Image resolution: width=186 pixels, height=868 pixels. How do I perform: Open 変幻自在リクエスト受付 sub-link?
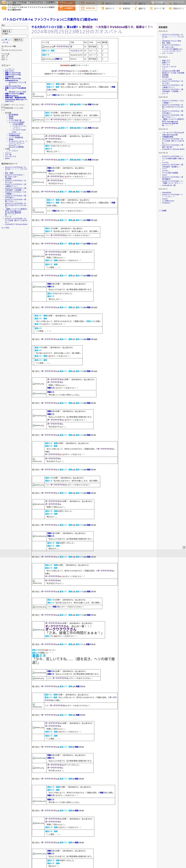point(17,92)
